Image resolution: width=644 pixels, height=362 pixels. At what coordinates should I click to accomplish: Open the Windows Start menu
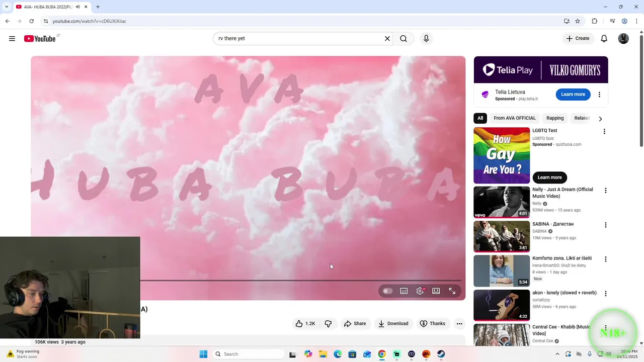click(x=203, y=354)
